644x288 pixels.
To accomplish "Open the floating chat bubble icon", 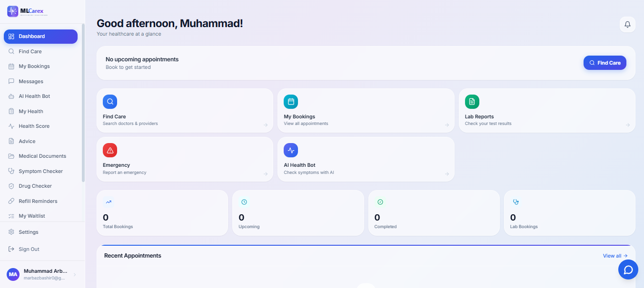I will [x=628, y=269].
